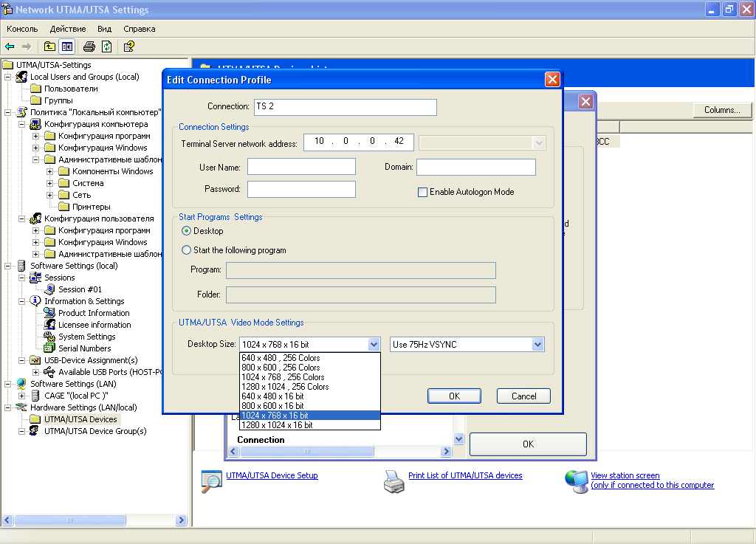Close the Edit Connection Profile dialog
This screenshot has width=756, height=544.
(x=552, y=80)
